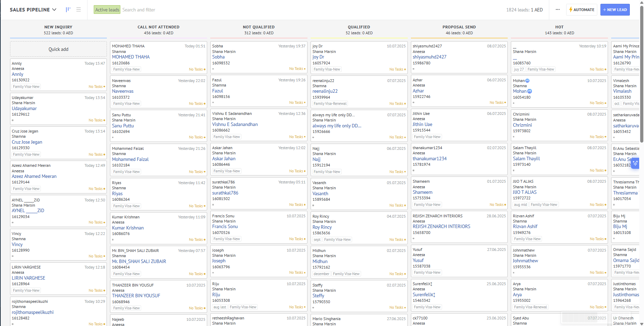Image resolution: width=644 pixels, height=326 pixels.
Task: Open the shiyasmuhd2427 lead link
Action: coord(429,57)
